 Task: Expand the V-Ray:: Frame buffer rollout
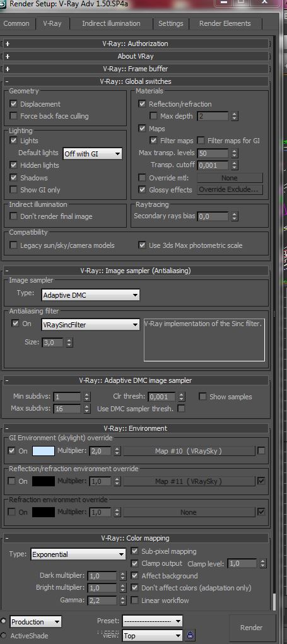(x=136, y=69)
